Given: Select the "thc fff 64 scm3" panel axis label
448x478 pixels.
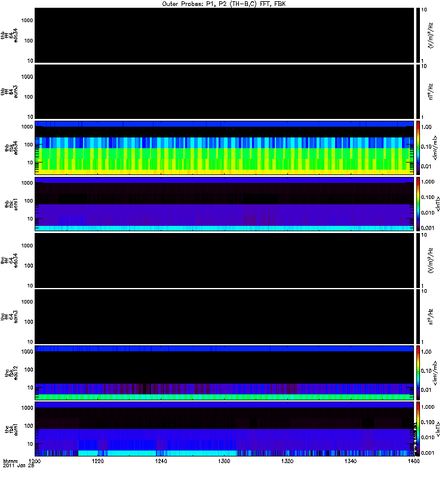Looking at the screenshot, I should (10, 317).
